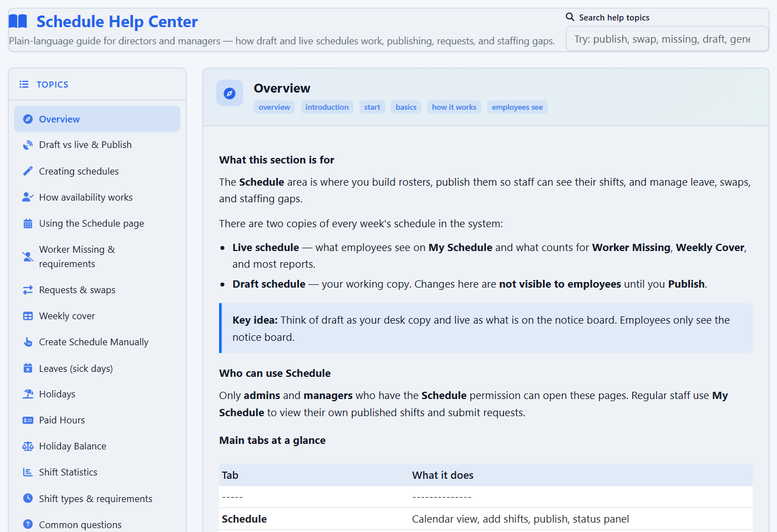
Task: Click the question mark Common questions icon
Action: pyautogui.click(x=28, y=524)
